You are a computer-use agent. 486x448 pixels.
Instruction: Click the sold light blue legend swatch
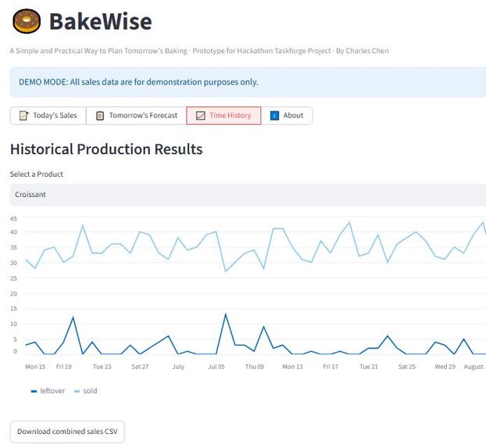tap(77, 391)
